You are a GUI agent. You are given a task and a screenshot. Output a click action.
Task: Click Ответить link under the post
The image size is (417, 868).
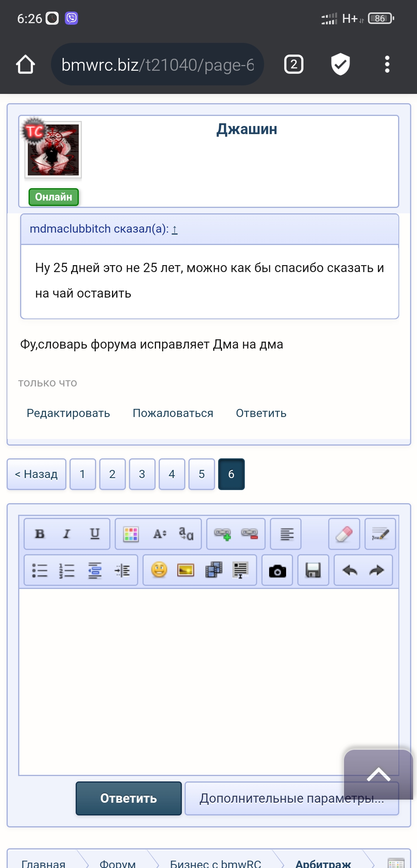(x=261, y=413)
